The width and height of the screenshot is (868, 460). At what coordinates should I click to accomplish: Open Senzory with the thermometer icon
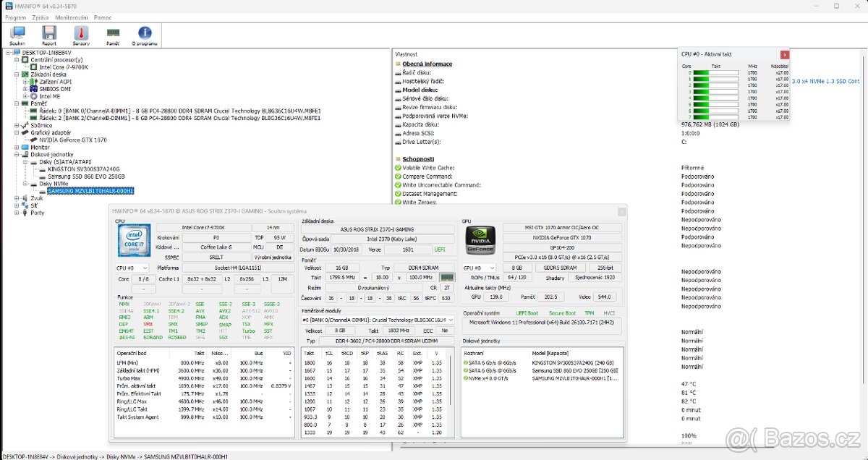click(x=80, y=33)
